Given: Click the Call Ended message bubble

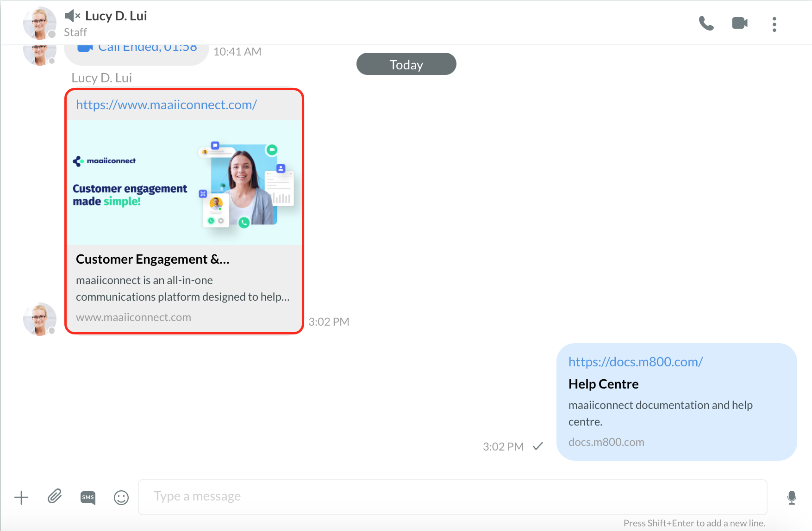Looking at the screenshot, I should (x=137, y=55).
